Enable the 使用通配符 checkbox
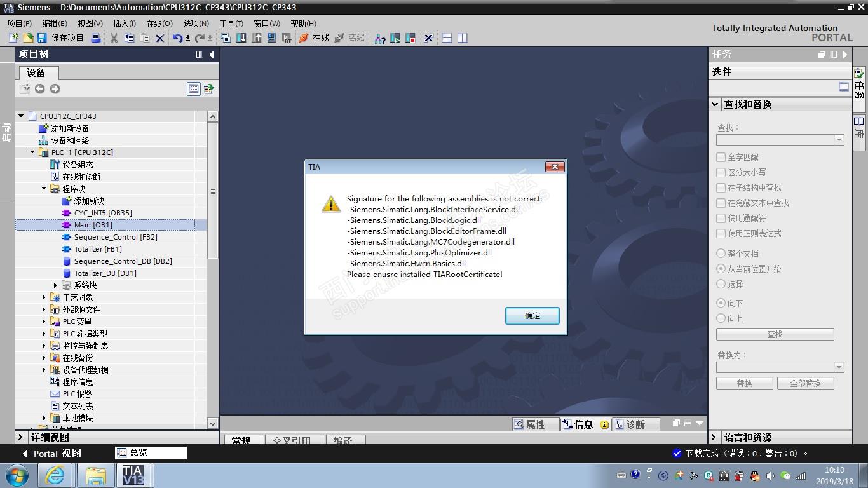This screenshot has height=488, width=868. [721, 218]
